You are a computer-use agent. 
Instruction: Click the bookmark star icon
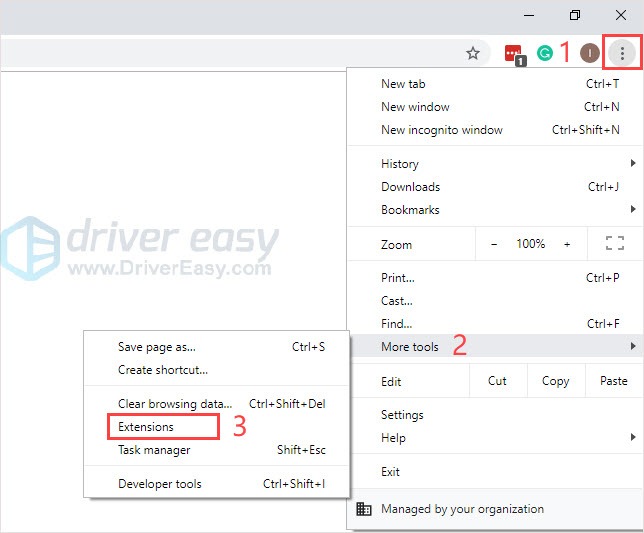click(473, 53)
